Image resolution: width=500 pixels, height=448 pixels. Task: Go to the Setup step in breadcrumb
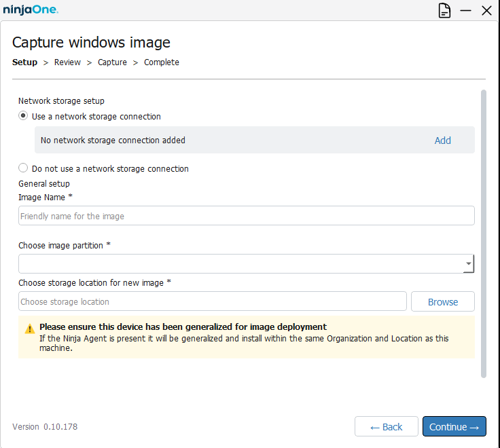(24, 62)
